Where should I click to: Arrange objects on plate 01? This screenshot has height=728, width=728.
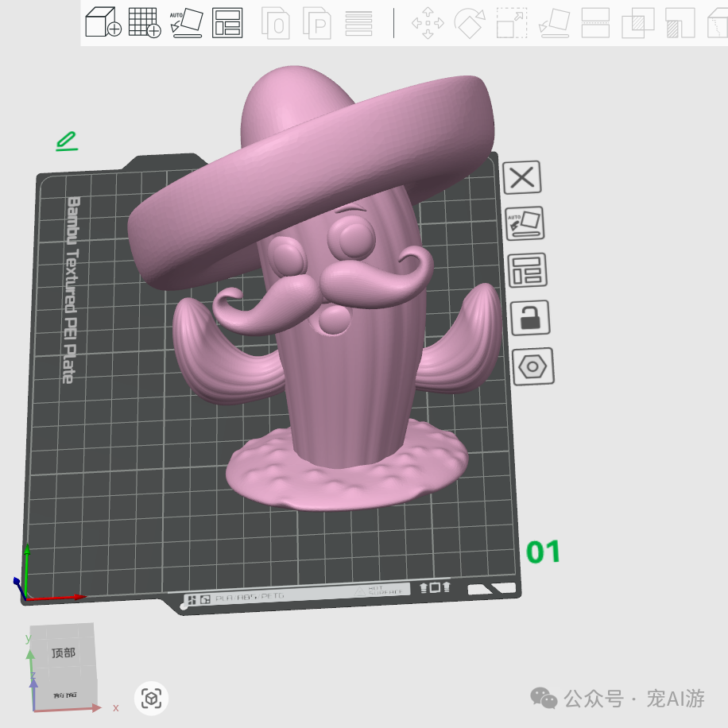528,270
